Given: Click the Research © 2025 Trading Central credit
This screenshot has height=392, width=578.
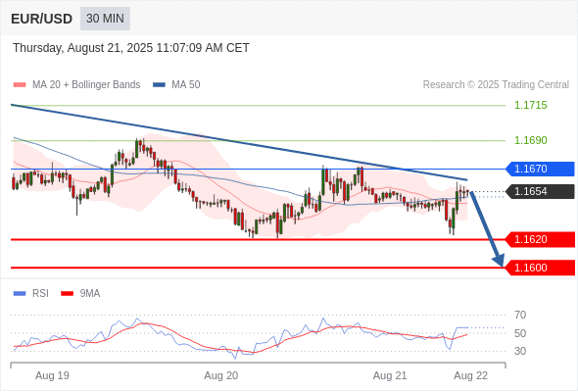Looking at the screenshot, I should tap(496, 85).
